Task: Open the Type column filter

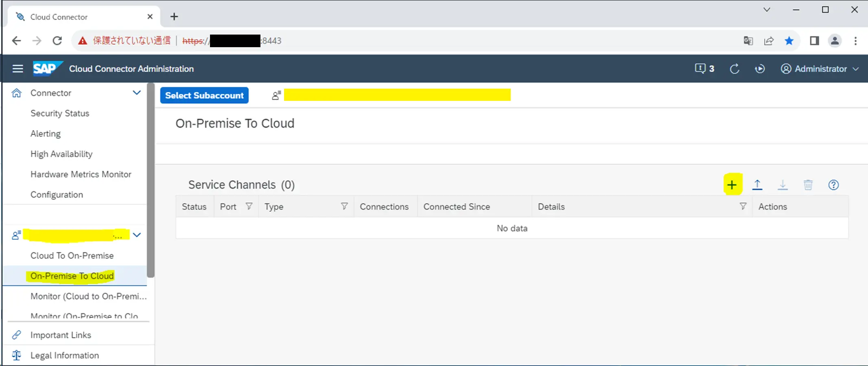Action: 344,206
